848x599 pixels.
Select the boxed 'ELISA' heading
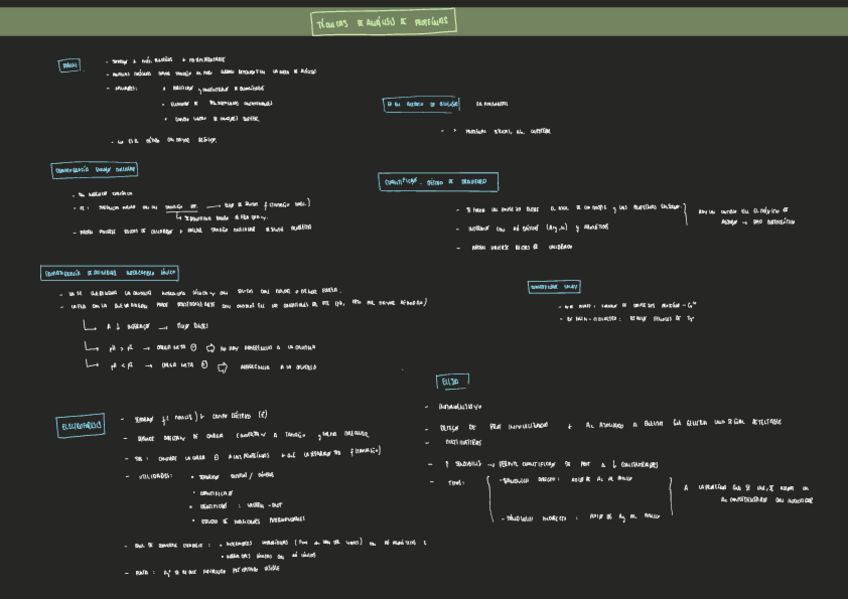click(452, 382)
